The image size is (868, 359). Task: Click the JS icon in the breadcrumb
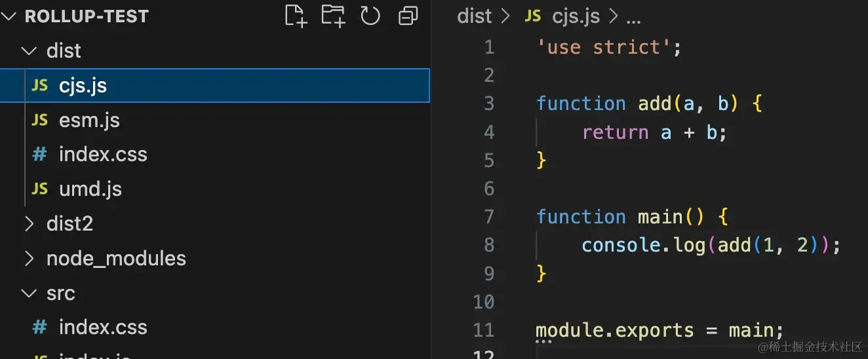[x=533, y=16]
